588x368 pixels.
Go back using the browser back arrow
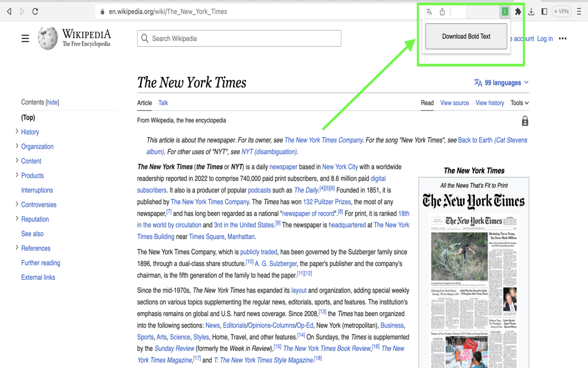(9, 11)
